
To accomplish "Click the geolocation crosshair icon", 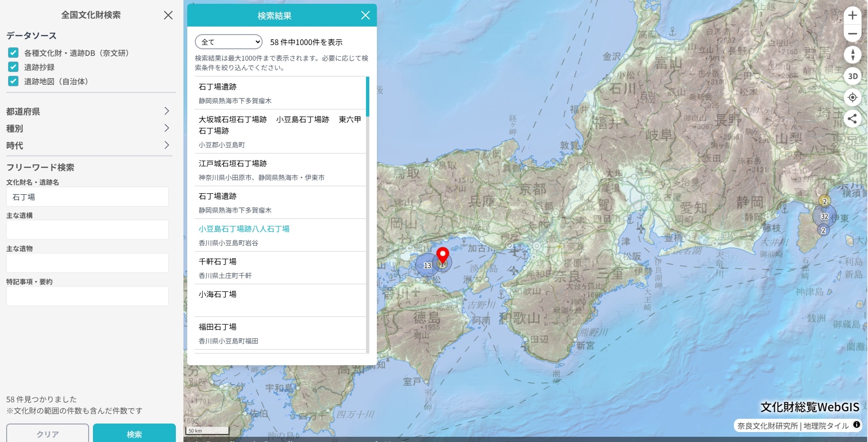I will [852, 98].
